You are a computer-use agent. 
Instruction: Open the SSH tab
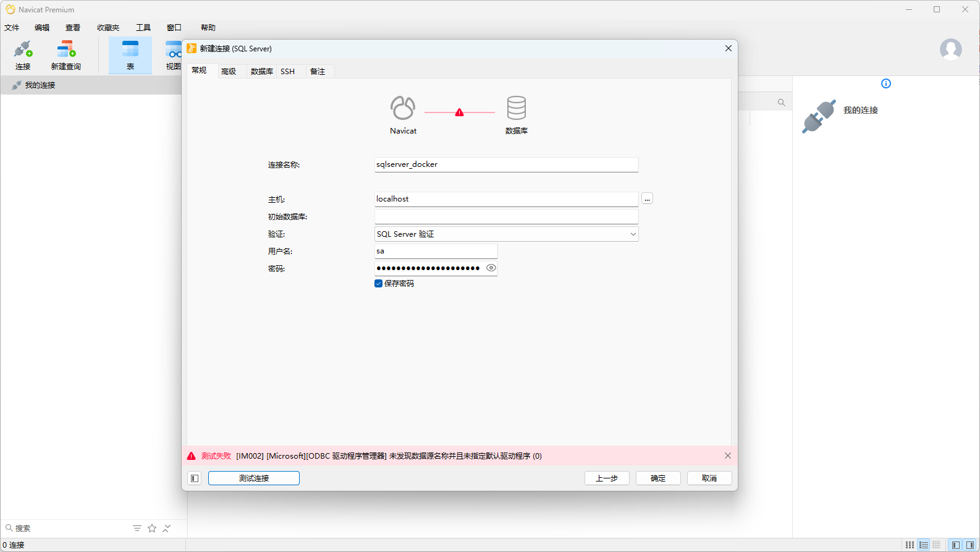tap(288, 72)
